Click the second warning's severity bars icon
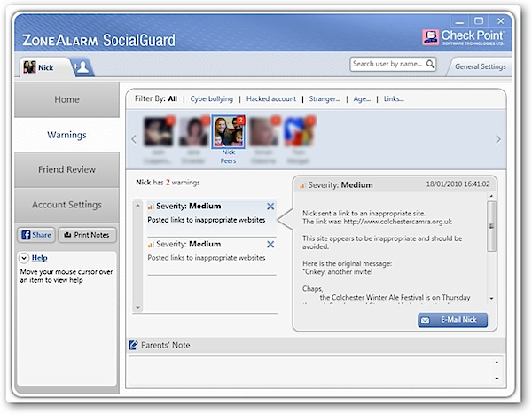Screen dimensions: 532x414 pos(151,245)
